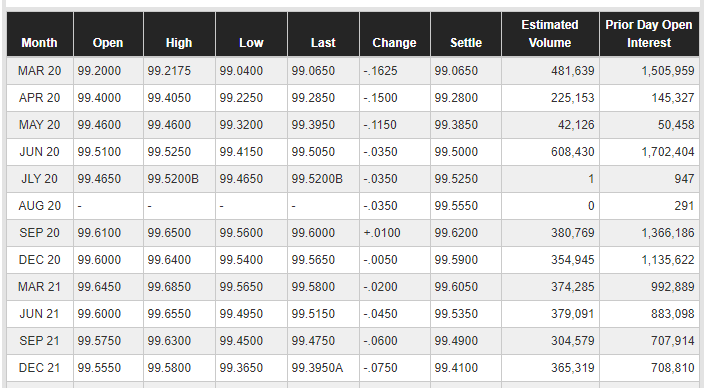
Task: Click the Change column header
Action: coord(394,34)
